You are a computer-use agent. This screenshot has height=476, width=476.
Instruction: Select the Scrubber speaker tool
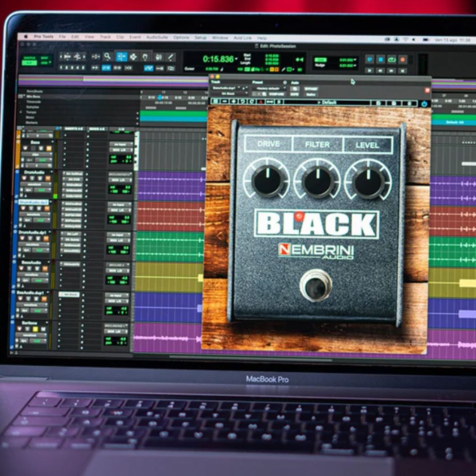[159, 57]
